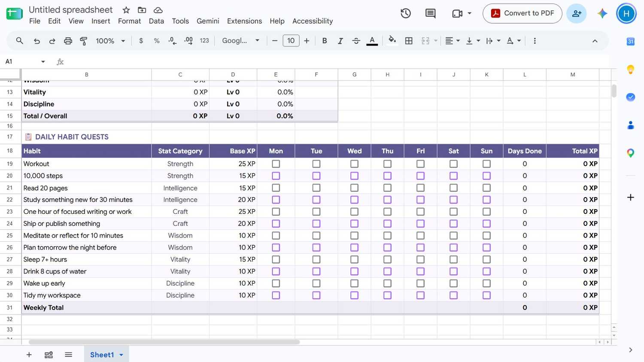The image size is (644, 362).
Task: Check the cloud document status icon
Action: pos(158,10)
